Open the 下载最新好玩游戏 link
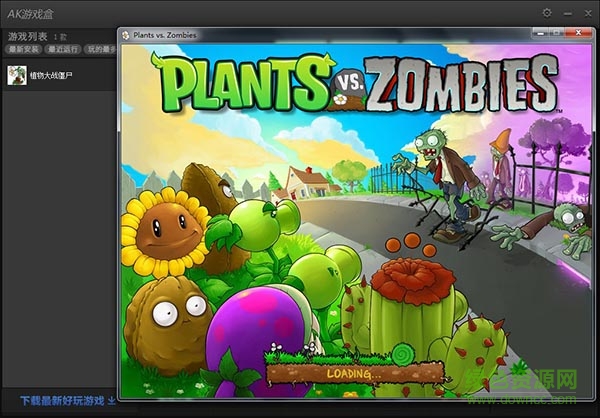The height and width of the screenshot is (418, 600). [x=61, y=401]
